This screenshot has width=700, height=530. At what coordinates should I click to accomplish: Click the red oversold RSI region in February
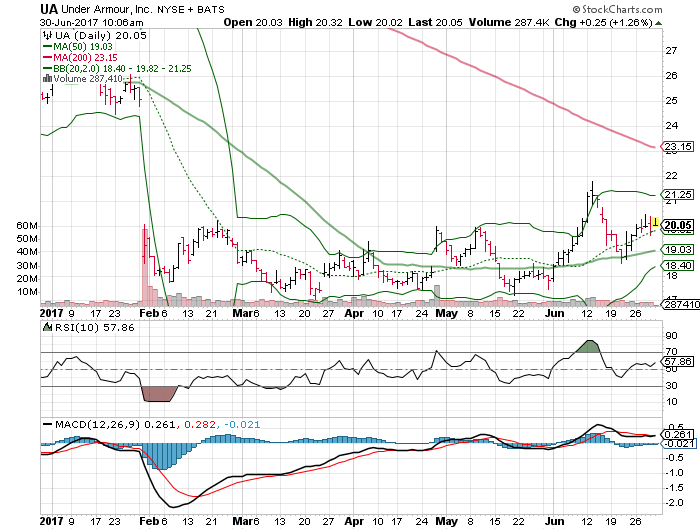pos(158,394)
